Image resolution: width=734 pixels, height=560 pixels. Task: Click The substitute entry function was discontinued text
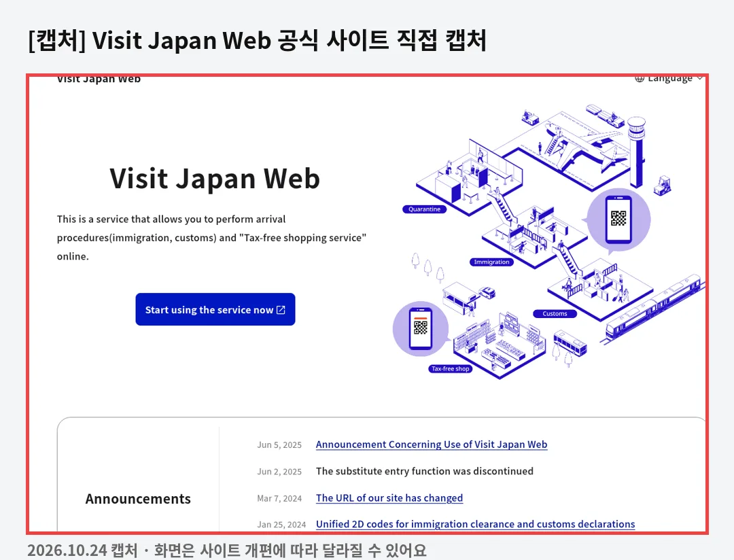click(x=425, y=471)
